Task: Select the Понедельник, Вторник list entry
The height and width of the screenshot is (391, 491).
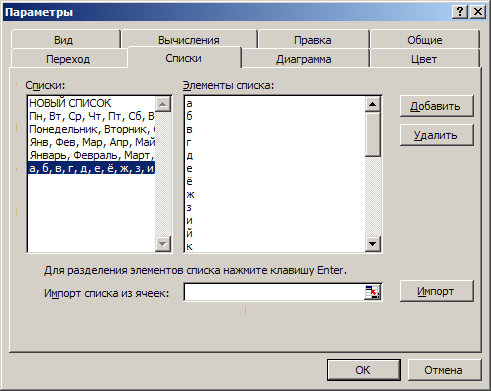Action: [x=91, y=129]
